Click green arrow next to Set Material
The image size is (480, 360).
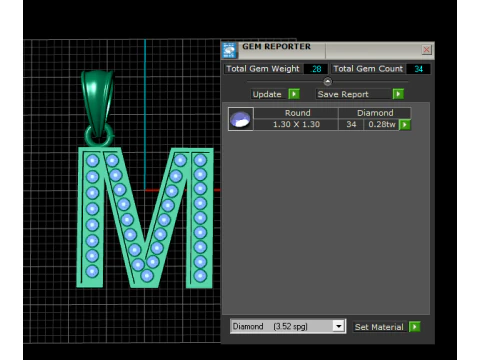[415, 327]
